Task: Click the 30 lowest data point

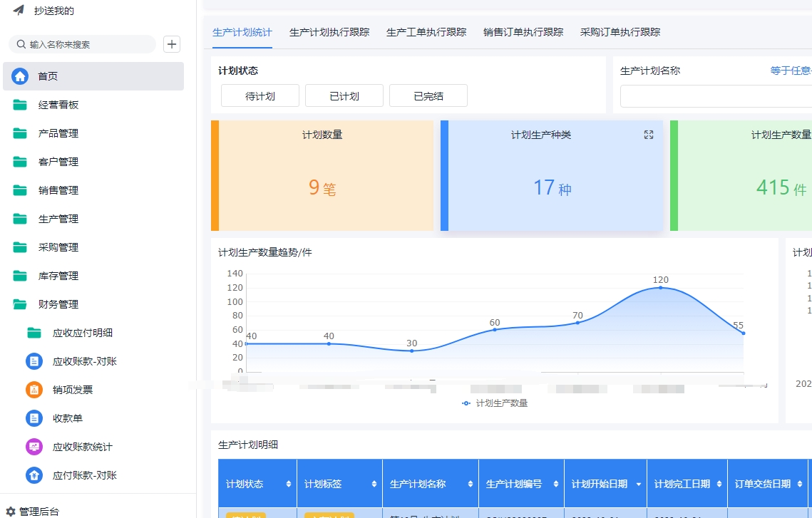Action: [x=411, y=351]
